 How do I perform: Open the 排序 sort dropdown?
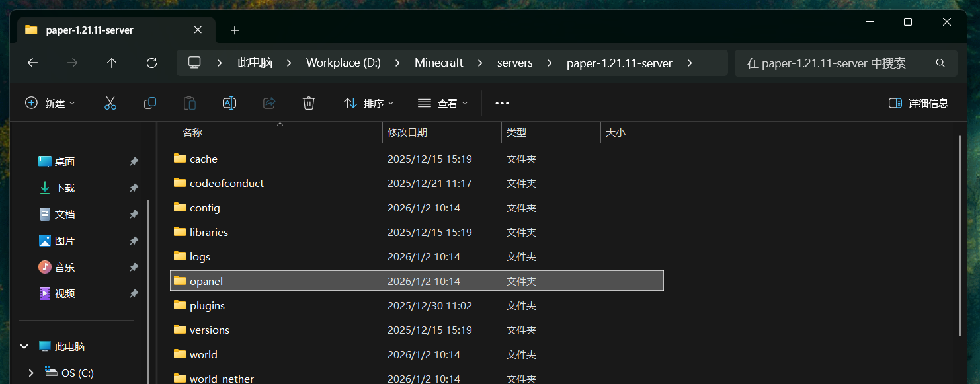tap(368, 103)
